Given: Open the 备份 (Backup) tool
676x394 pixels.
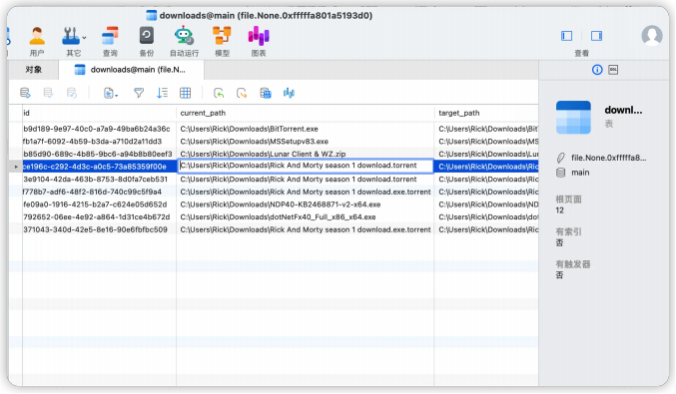Looking at the screenshot, I should [147, 41].
